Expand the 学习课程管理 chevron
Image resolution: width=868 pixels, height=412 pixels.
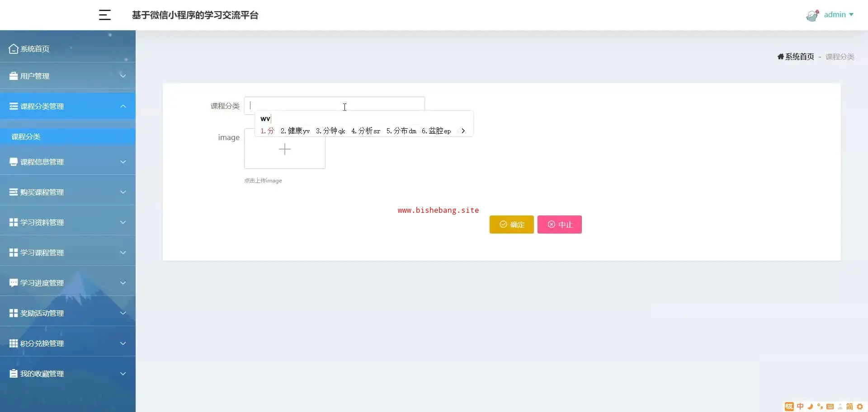point(123,253)
